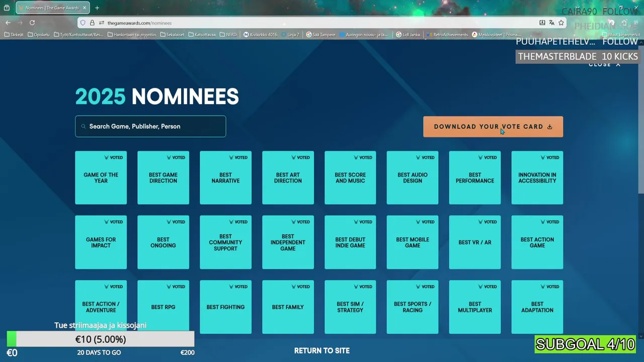Viewport: 644px width, 362px height.
Task: Open Best Community Support category
Action: 225,242
